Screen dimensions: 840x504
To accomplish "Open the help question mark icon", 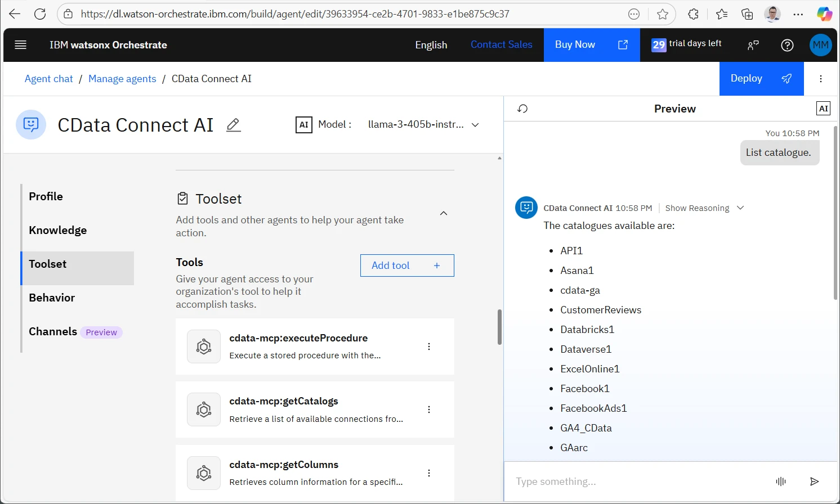I will point(787,45).
